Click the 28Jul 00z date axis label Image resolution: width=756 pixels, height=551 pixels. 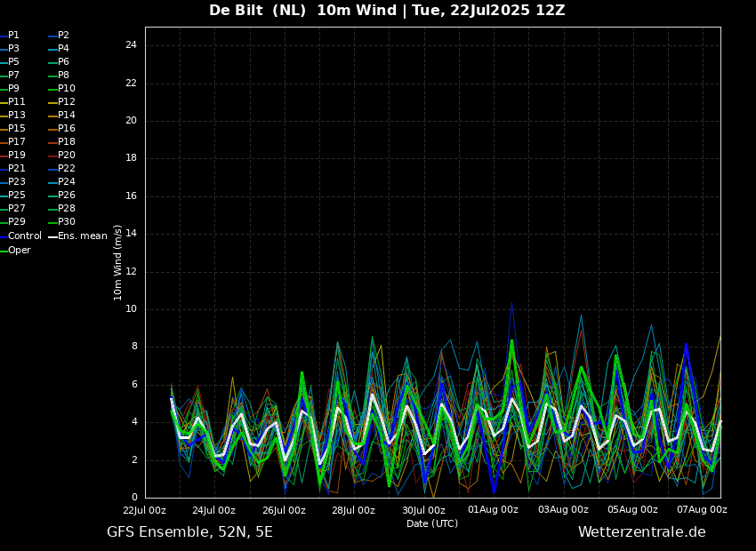[x=353, y=510]
